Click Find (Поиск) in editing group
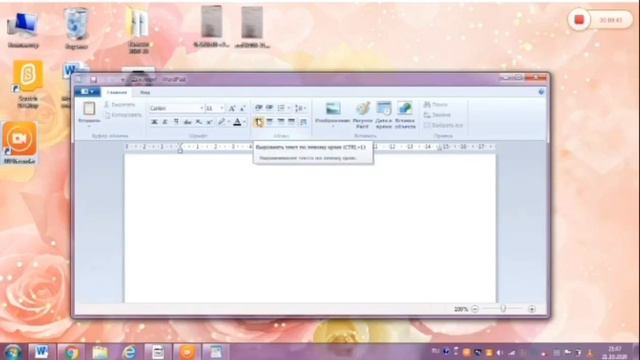640x360 pixels. click(436, 104)
